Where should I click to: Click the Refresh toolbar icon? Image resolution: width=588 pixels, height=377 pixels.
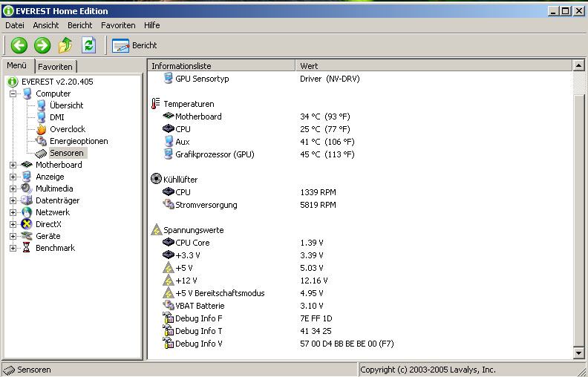(x=89, y=45)
